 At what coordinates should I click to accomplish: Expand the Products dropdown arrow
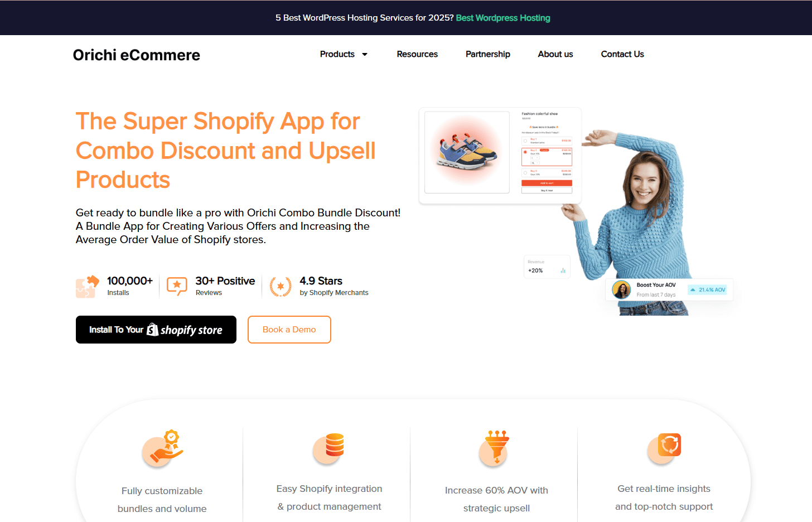(x=365, y=55)
